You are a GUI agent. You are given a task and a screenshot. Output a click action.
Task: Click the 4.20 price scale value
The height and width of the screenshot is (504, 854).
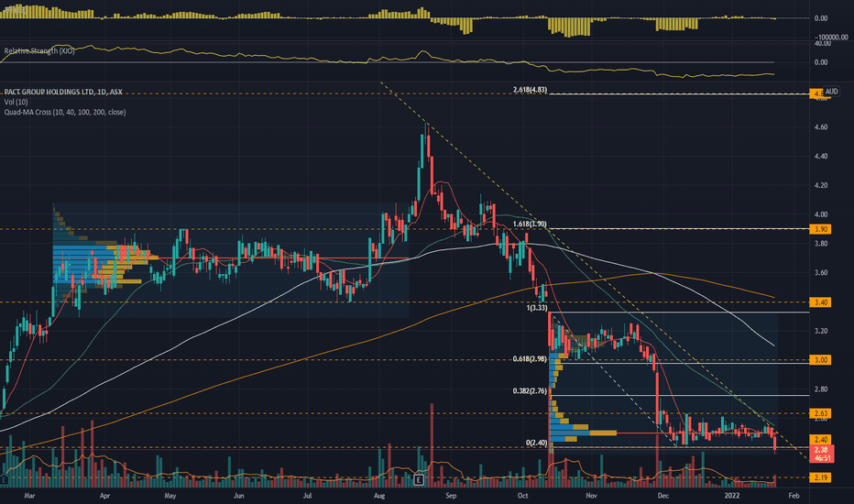821,185
